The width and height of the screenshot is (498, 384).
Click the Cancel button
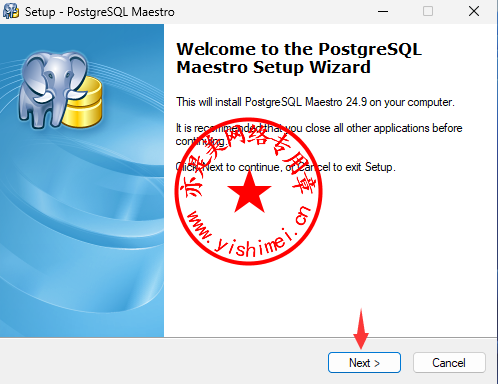pyautogui.click(x=449, y=362)
